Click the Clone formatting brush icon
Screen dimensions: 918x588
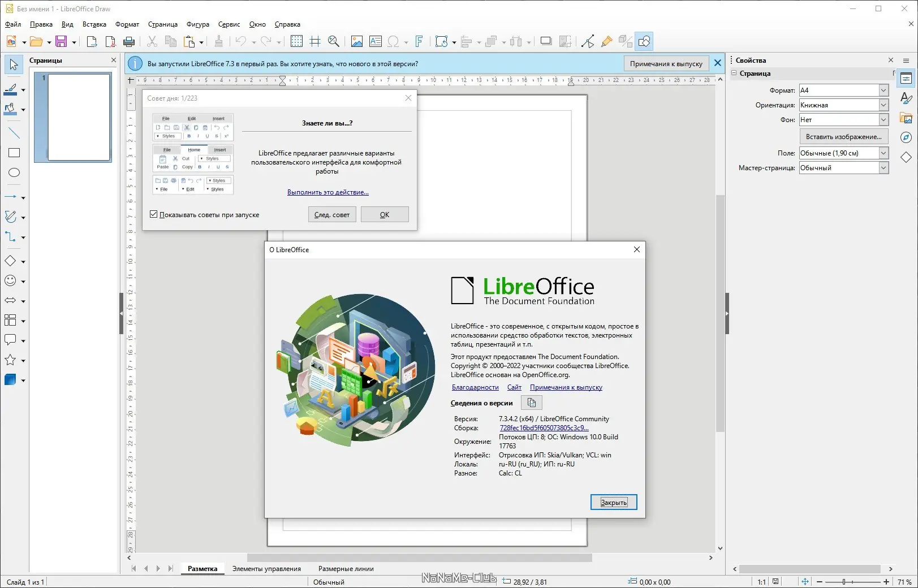pyautogui.click(x=219, y=41)
